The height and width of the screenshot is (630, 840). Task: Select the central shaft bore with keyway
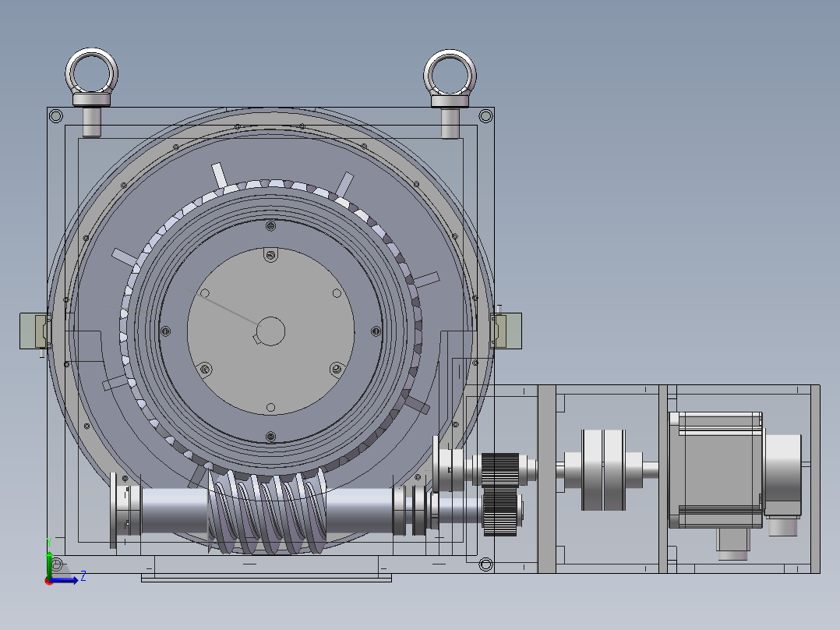(270, 331)
